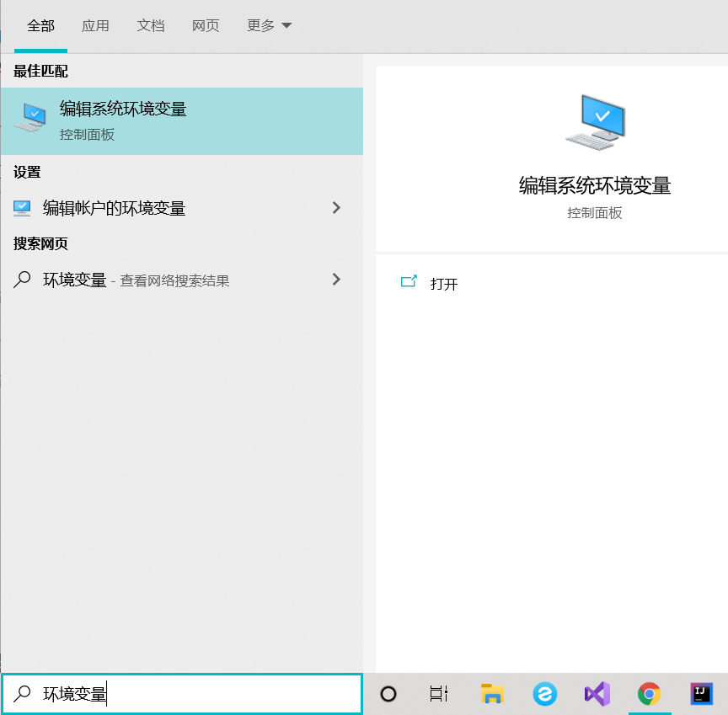Click the magnifier icon beside web result 环境变量
728x715 pixels.
22,280
